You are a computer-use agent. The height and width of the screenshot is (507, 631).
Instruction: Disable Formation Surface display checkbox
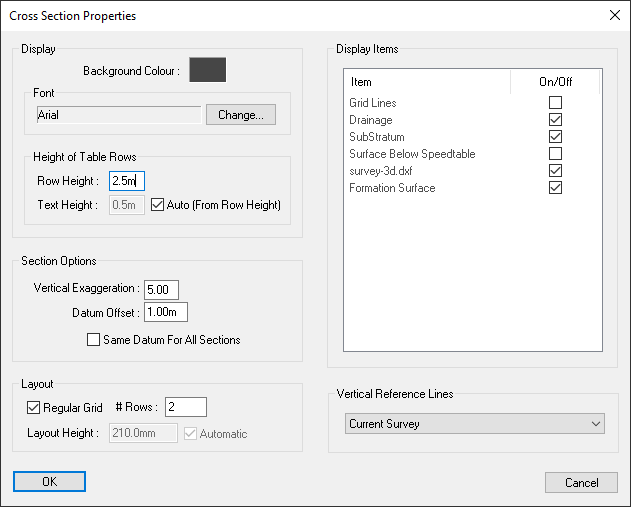pos(555,188)
